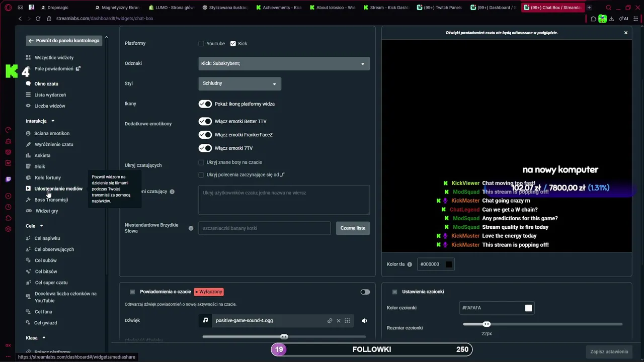Open the Opera menu logo

click(x=8, y=8)
